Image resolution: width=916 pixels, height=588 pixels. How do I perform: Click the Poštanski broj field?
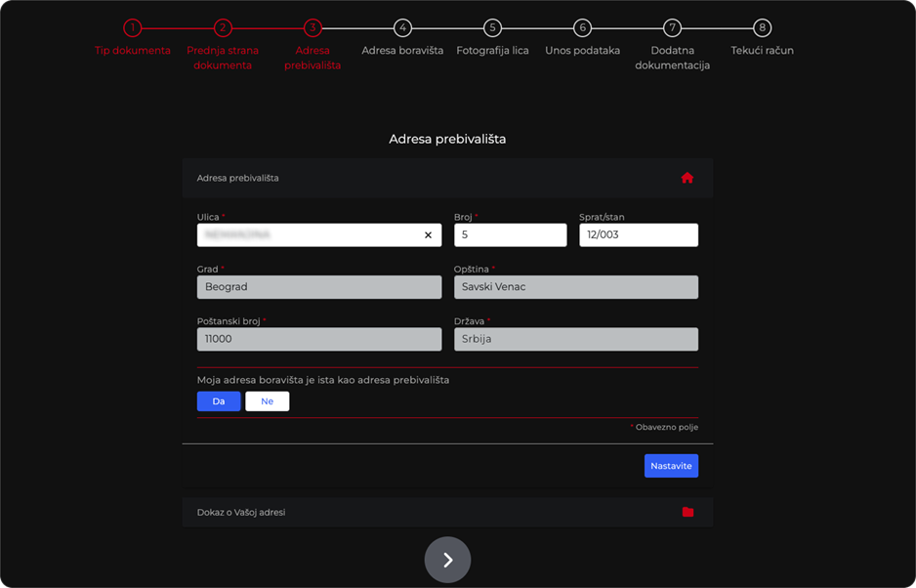[319, 339]
